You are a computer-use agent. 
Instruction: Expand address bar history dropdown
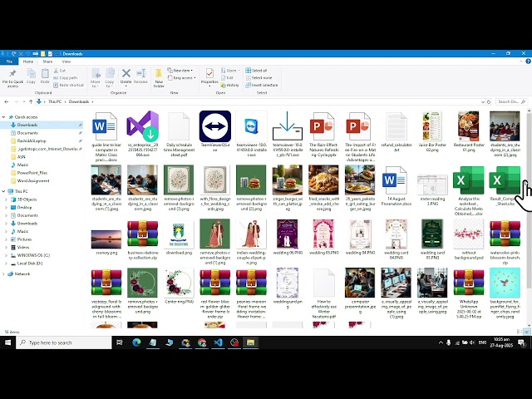click(x=483, y=101)
